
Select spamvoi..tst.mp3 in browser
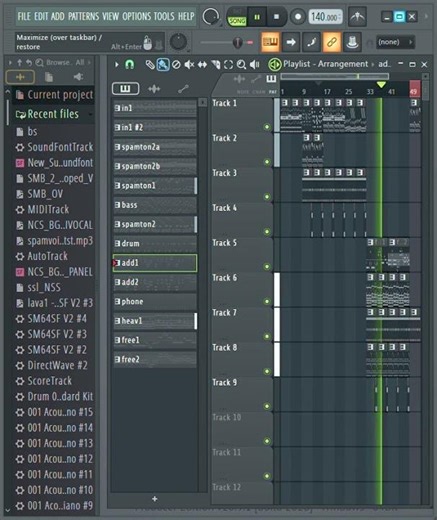click(x=55, y=241)
